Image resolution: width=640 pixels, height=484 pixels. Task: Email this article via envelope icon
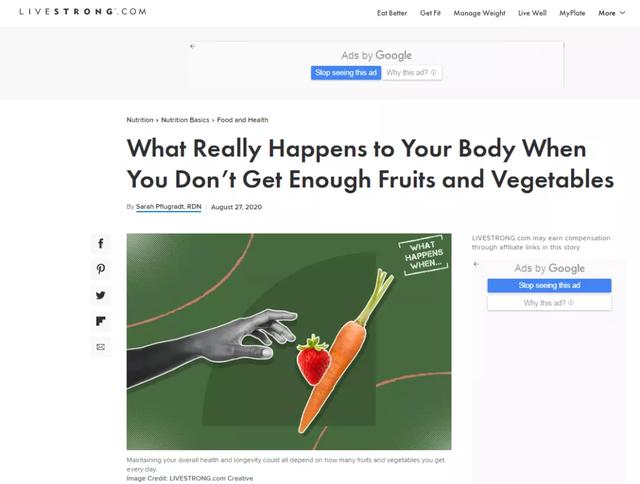101,347
